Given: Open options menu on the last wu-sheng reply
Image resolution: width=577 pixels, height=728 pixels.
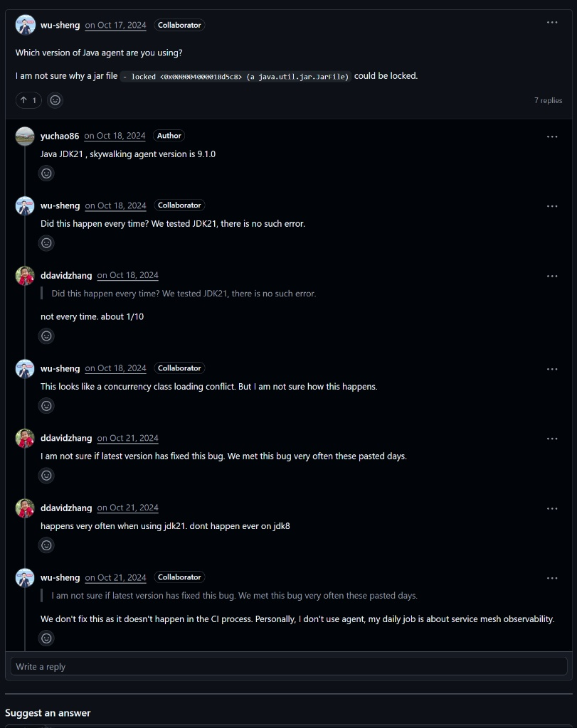Looking at the screenshot, I should click(552, 578).
